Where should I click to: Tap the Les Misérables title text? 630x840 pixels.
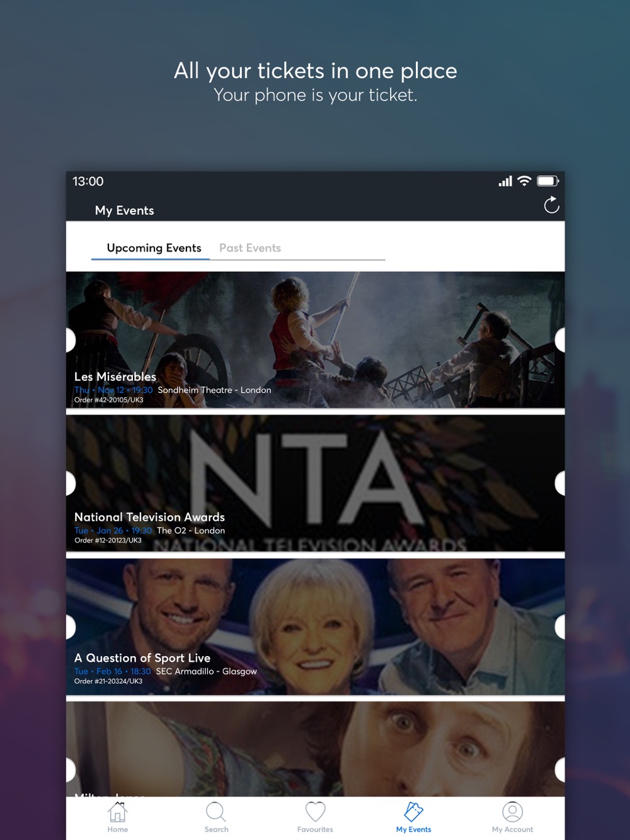tap(115, 377)
